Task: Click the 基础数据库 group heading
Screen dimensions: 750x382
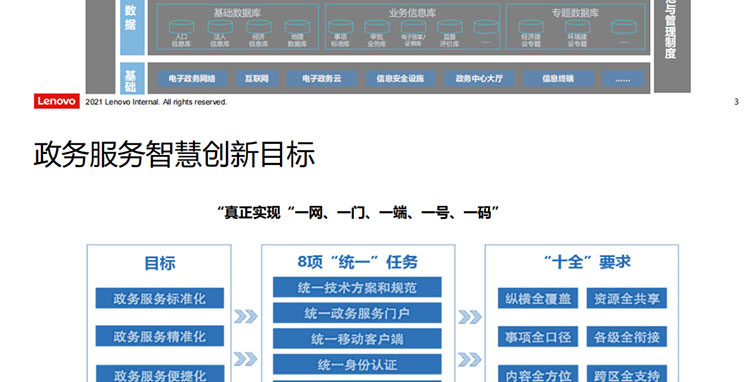Action: pos(237,13)
